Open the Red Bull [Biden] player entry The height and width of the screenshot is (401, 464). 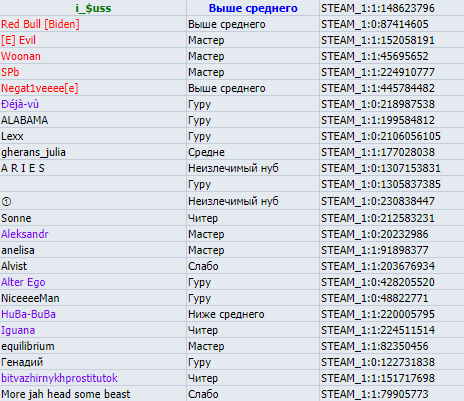(40, 24)
